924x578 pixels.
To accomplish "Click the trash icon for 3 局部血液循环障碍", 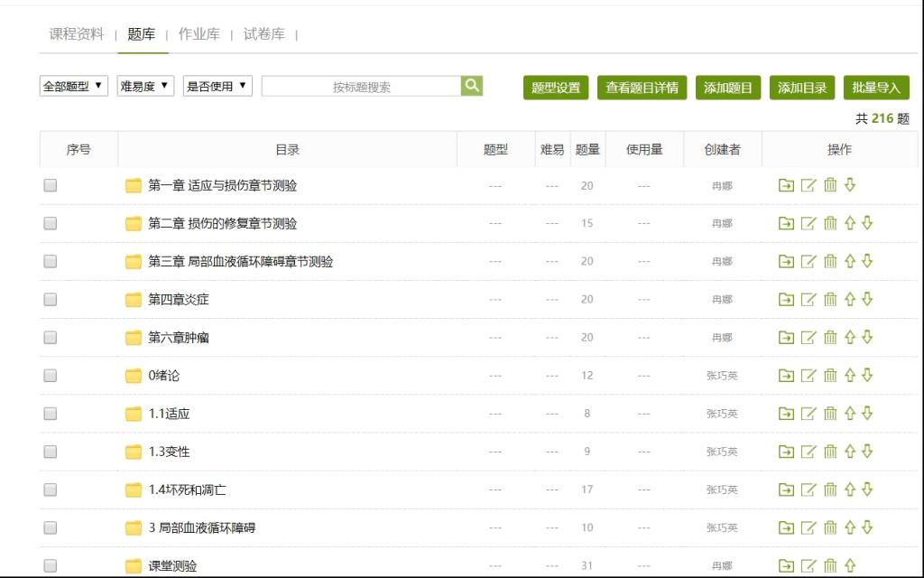I will [x=830, y=527].
